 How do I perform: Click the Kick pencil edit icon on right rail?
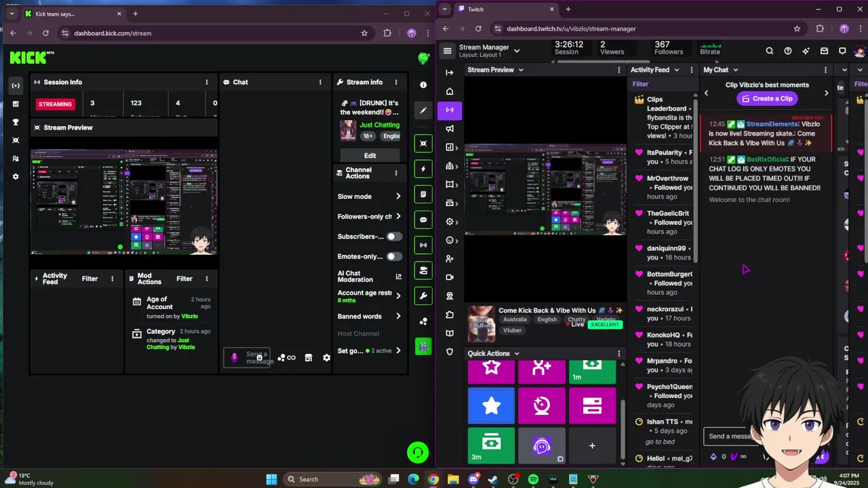[x=423, y=110]
